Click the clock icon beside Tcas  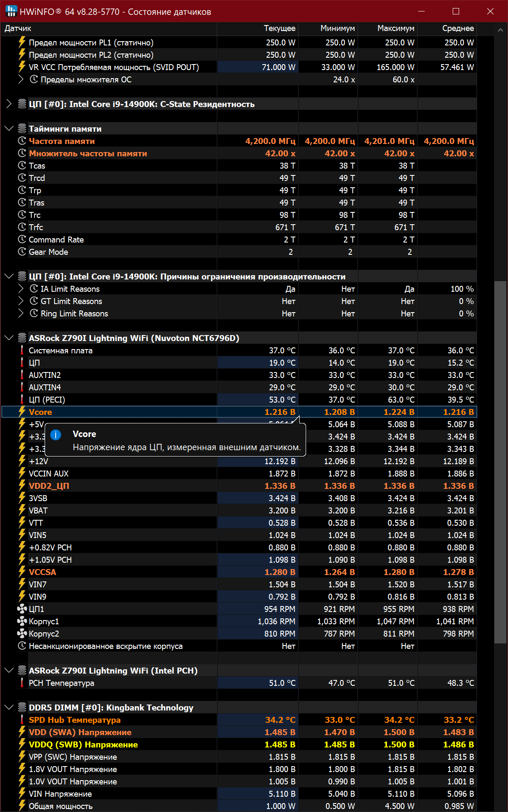pos(22,166)
